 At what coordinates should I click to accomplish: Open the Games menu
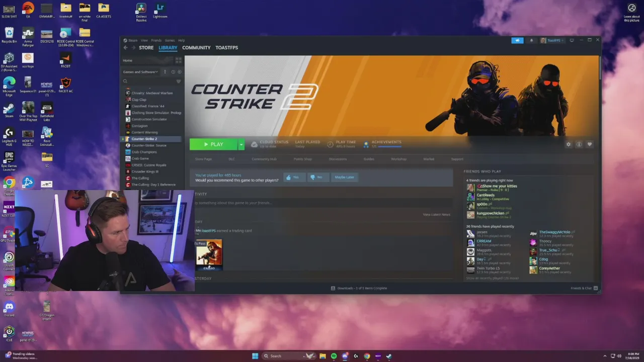[170, 40]
